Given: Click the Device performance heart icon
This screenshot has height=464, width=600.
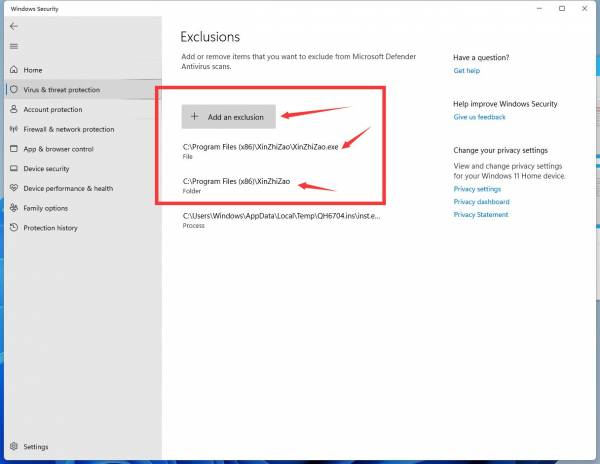Looking at the screenshot, I should [14, 188].
